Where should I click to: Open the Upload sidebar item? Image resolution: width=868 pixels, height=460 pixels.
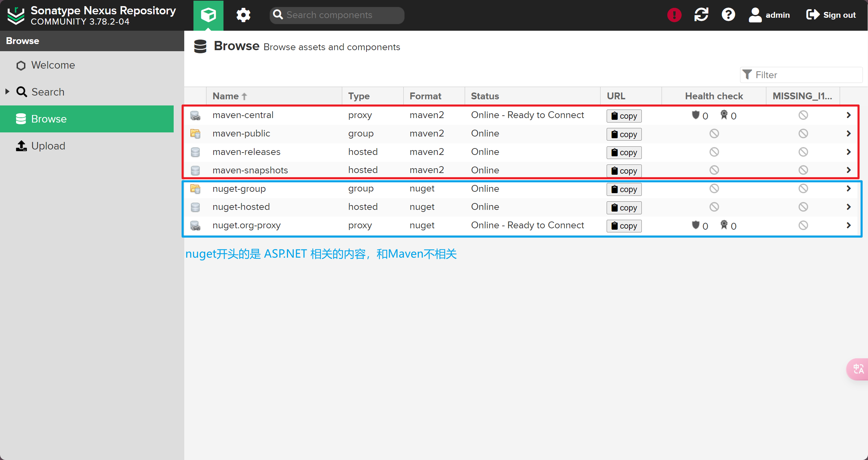(48, 146)
